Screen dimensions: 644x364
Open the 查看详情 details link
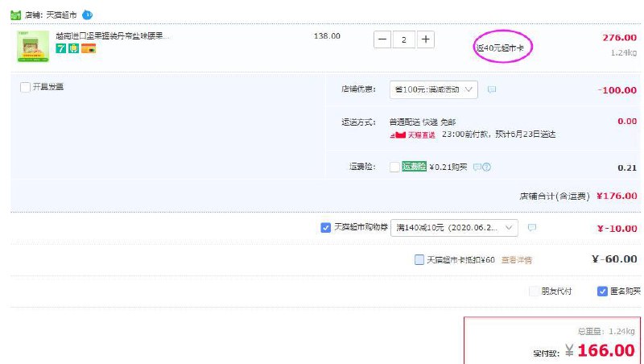(516, 260)
